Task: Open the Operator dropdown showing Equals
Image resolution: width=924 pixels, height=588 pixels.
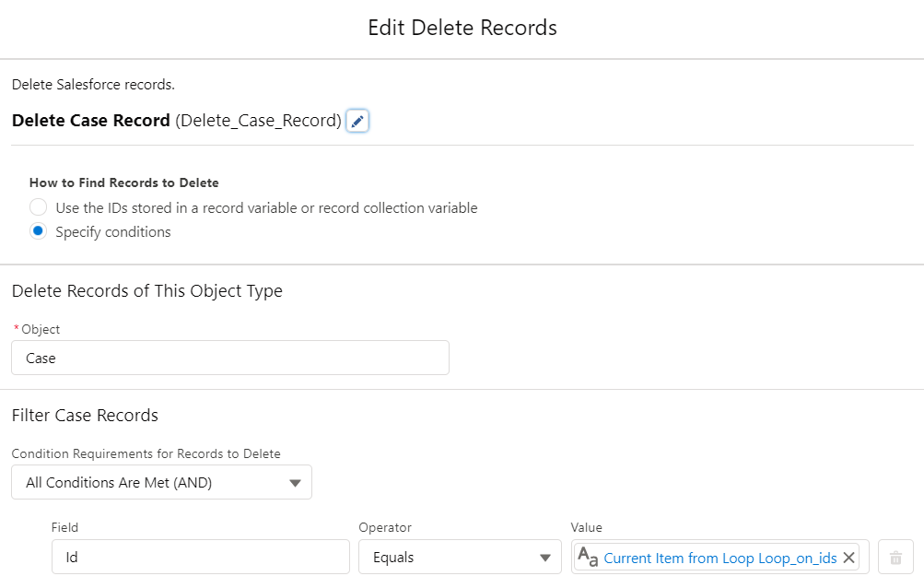Action: click(459, 557)
